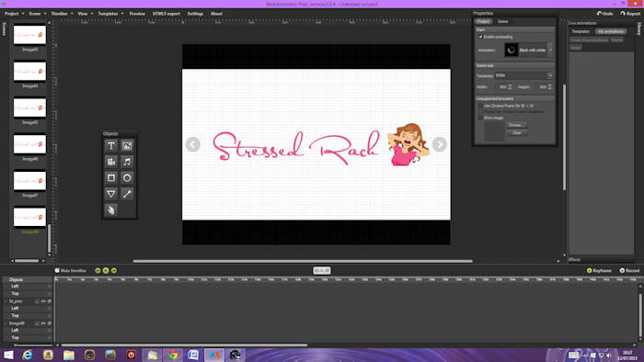Viewport: 644px width, 362px height.
Task: Select the Audio music note tool
Action: 127,162
